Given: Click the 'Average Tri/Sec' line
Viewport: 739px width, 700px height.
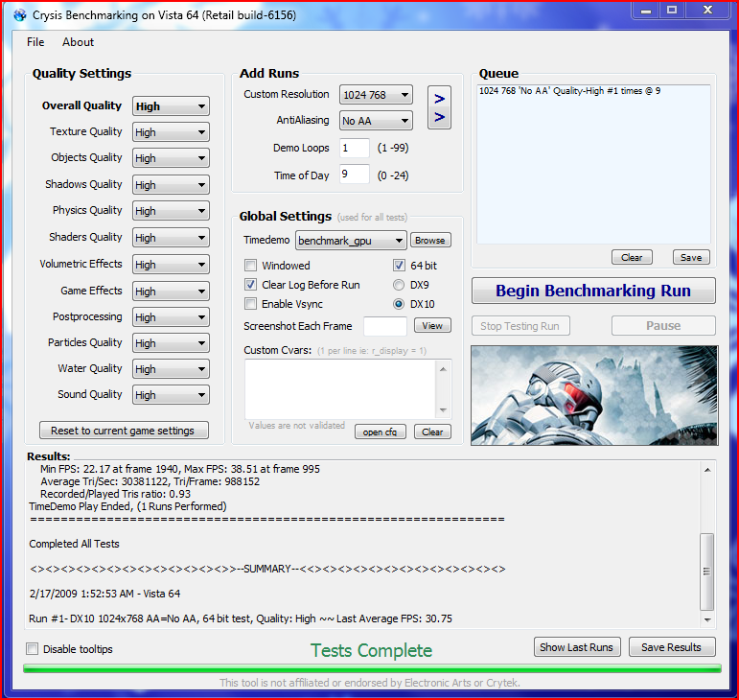Looking at the screenshot, I should (x=150, y=481).
